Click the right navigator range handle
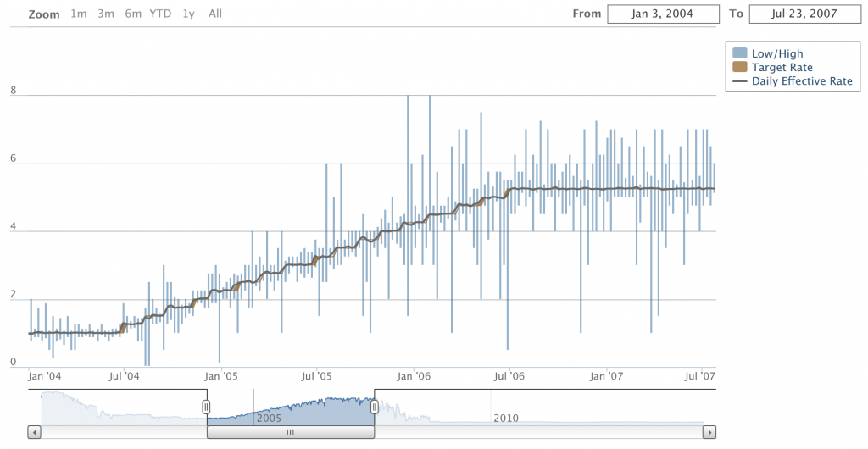 374,407
